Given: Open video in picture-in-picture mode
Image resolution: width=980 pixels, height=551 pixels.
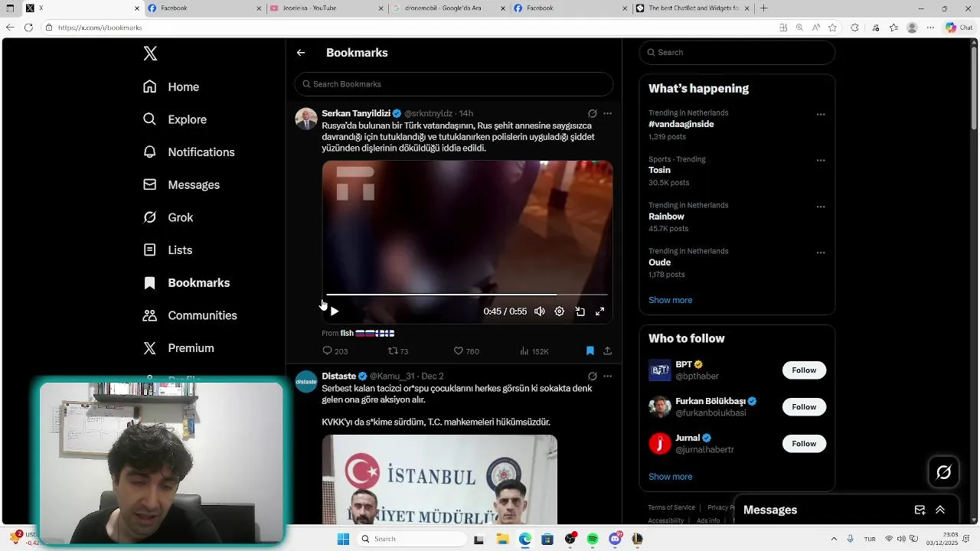Looking at the screenshot, I should click(x=580, y=311).
